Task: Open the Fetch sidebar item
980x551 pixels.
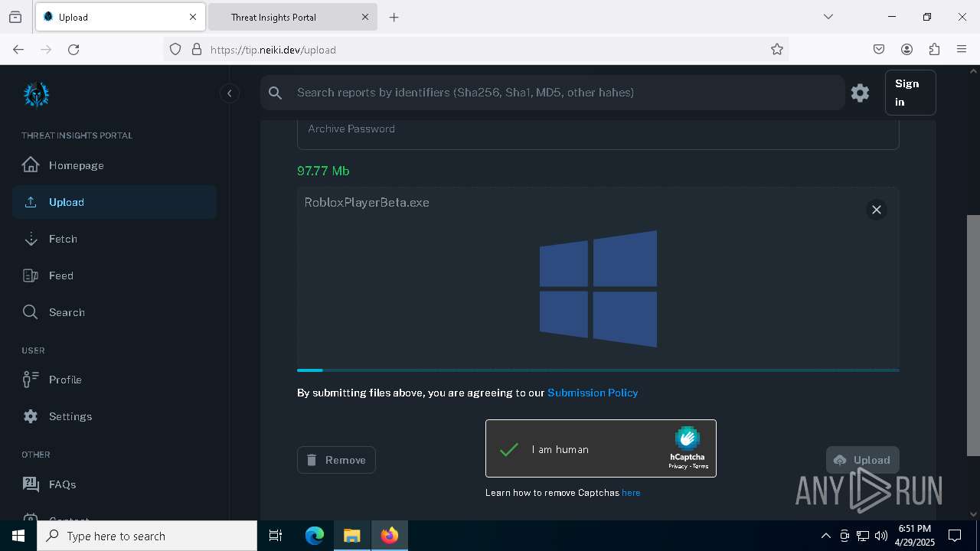Action: 114,239
